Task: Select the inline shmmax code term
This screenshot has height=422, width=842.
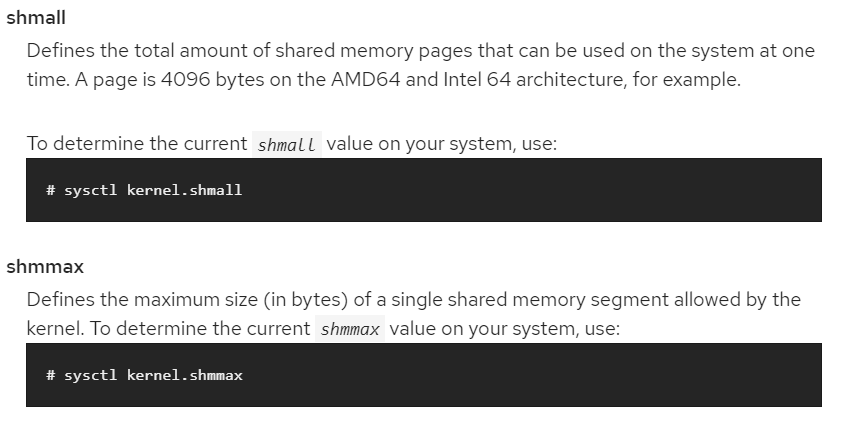Action: (x=350, y=329)
